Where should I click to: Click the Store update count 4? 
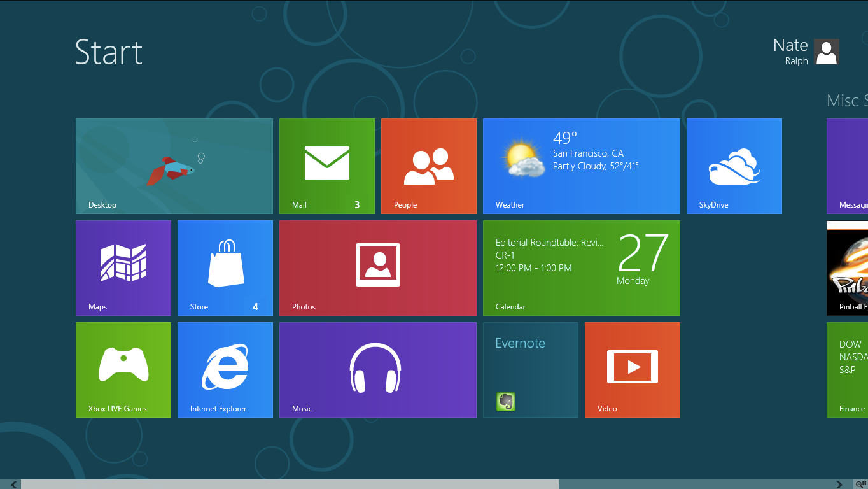pos(255,307)
